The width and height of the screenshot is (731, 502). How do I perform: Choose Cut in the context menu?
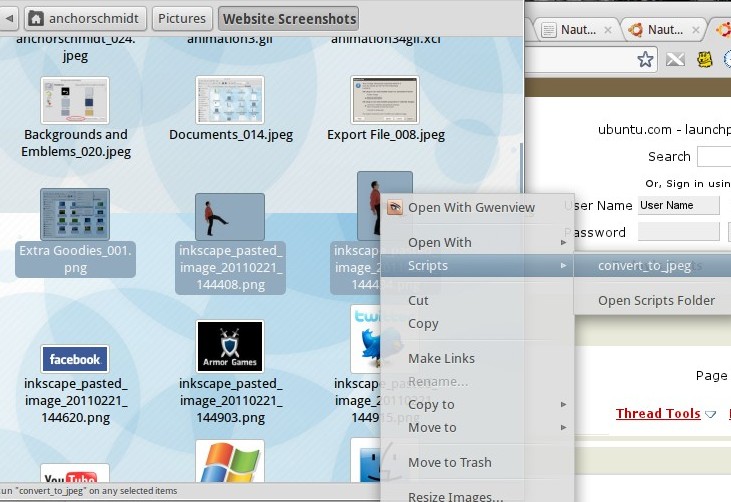(x=477, y=301)
